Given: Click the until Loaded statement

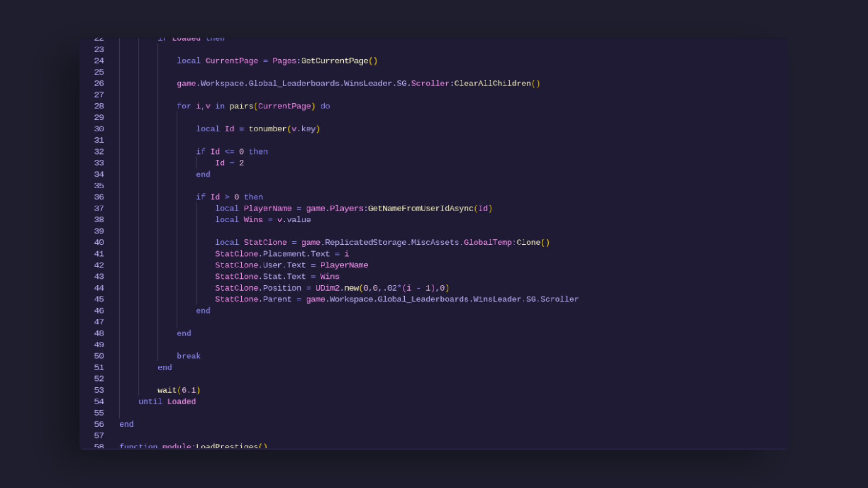Looking at the screenshot, I should tap(167, 401).
